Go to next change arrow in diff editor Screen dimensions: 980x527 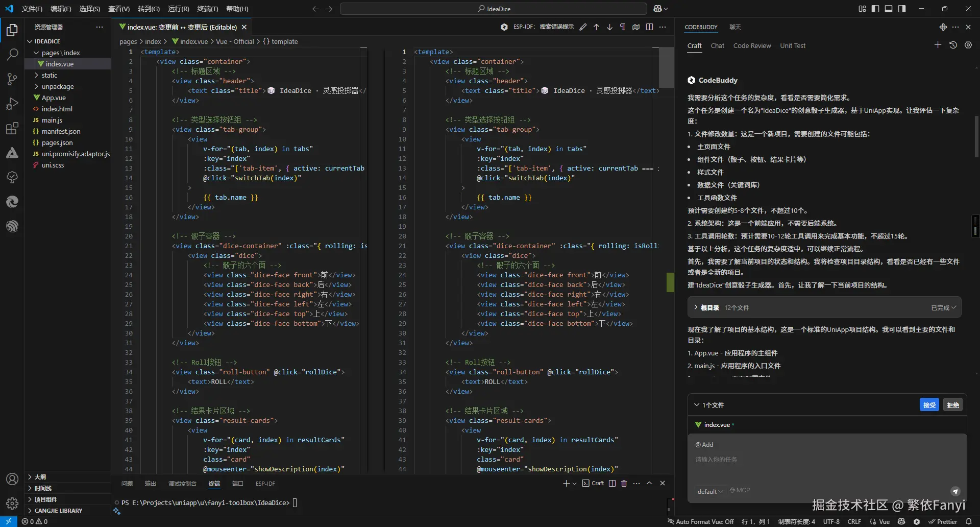609,27
